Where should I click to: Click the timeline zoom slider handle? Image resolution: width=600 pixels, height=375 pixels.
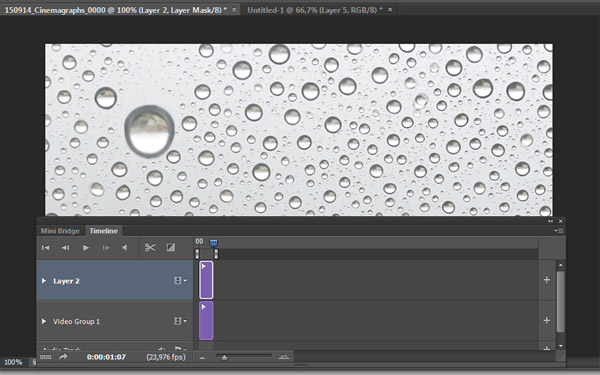pos(225,357)
